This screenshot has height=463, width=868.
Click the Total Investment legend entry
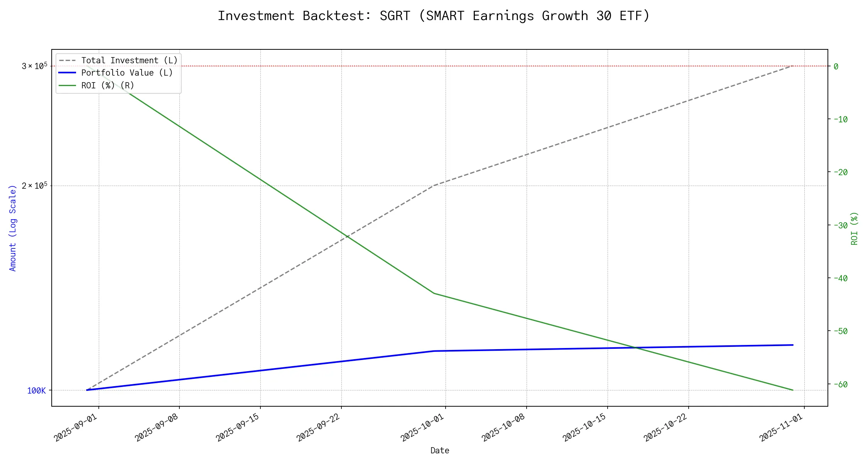coord(129,61)
